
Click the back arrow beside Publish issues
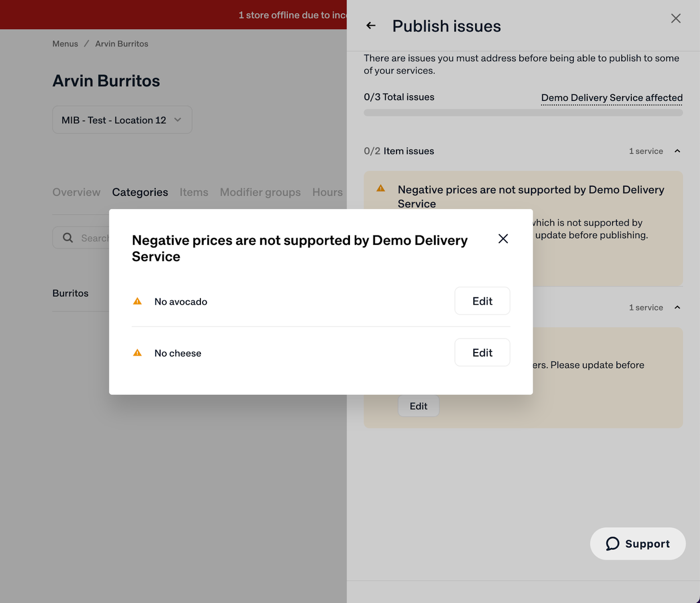[x=371, y=26]
